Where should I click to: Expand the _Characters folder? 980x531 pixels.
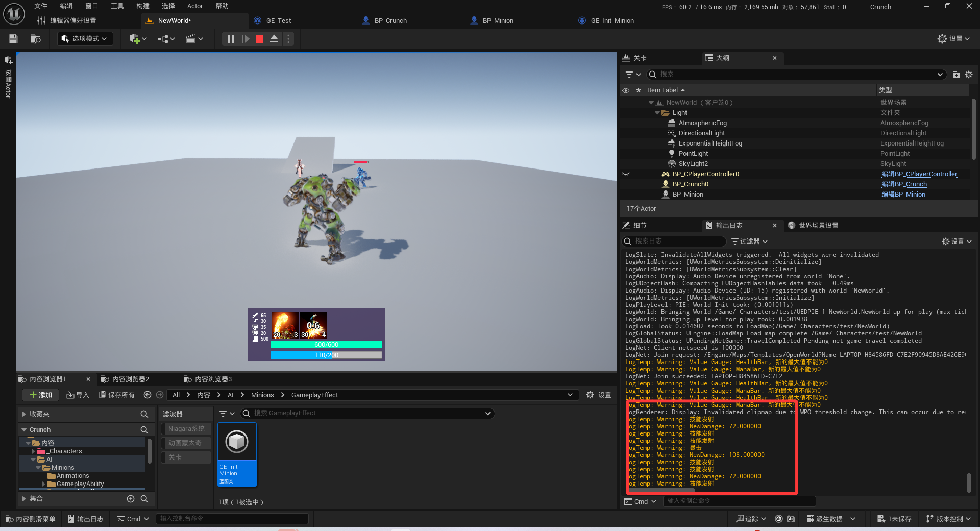(33, 451)
